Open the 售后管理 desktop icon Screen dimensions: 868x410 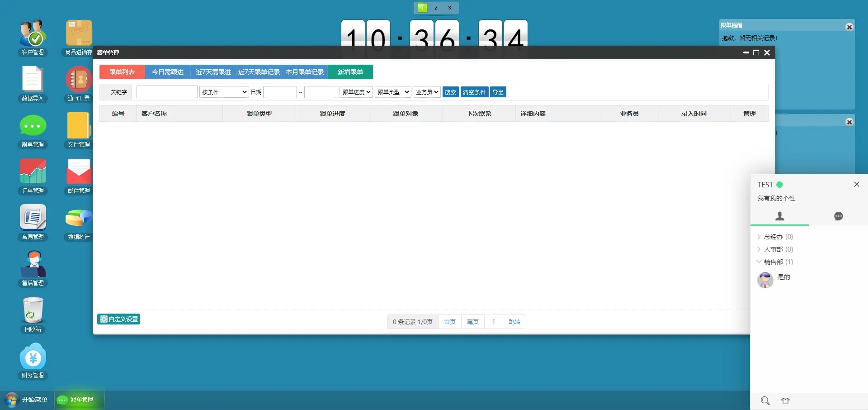(33, 264)
